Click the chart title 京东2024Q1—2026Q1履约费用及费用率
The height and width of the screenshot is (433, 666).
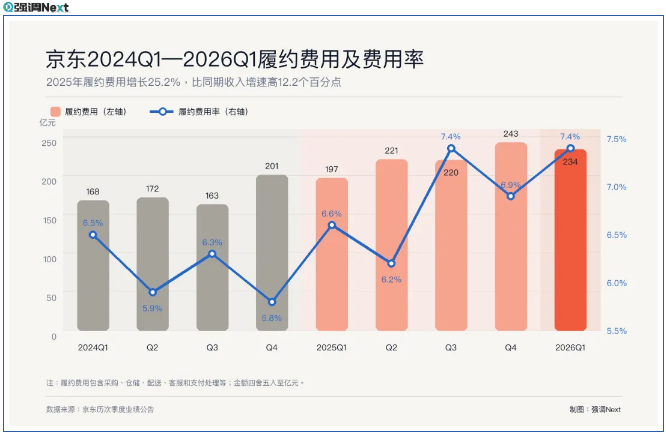click(x=234, y=59)
